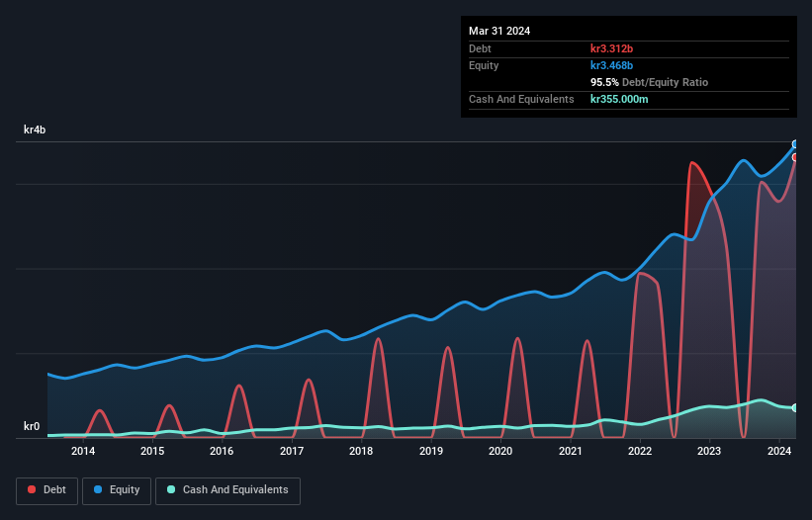Click the 2022 x-axis label
Viewport: 812px width, 520px height.
(640, 451)
